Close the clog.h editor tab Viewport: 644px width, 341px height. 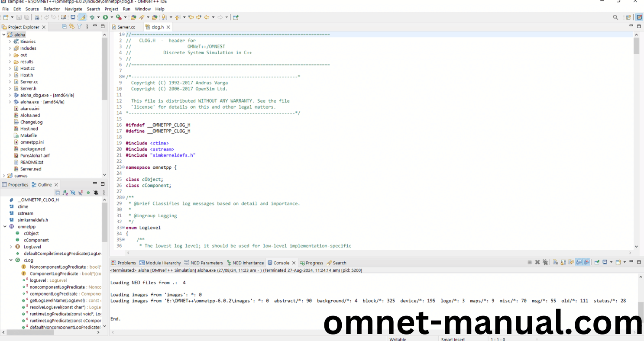(168, 27)
